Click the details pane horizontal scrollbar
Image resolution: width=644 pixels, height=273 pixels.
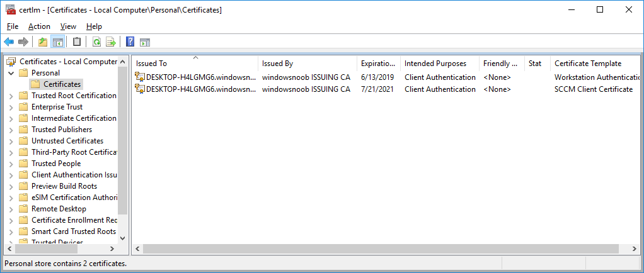[x=381, y=249]
